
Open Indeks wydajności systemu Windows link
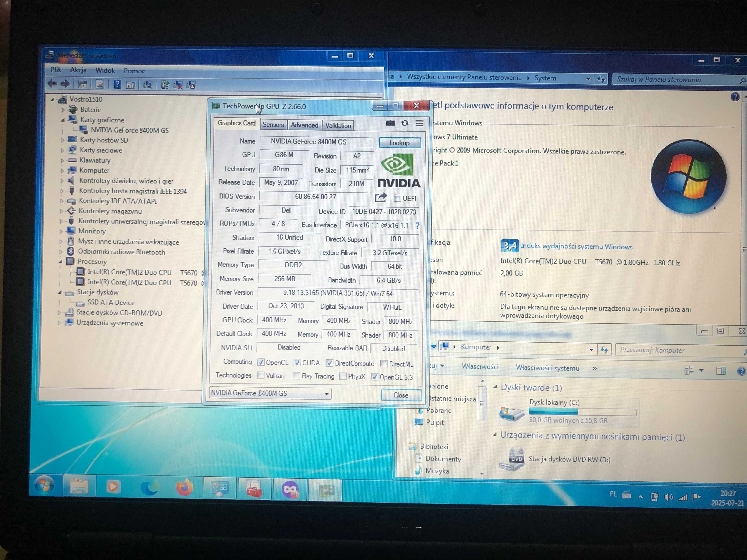click(576, 246)
